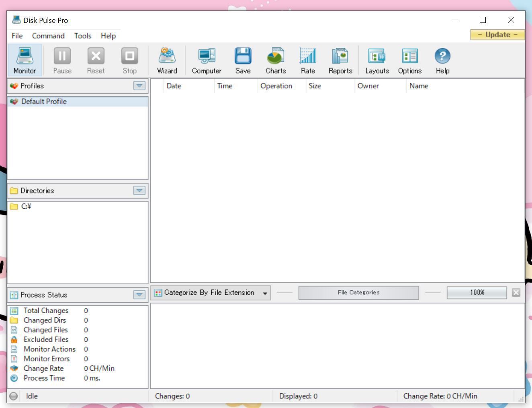Click the Change Rate status icon
The width and height of the screenshot is (532, 408).
[x=14, y=369]
